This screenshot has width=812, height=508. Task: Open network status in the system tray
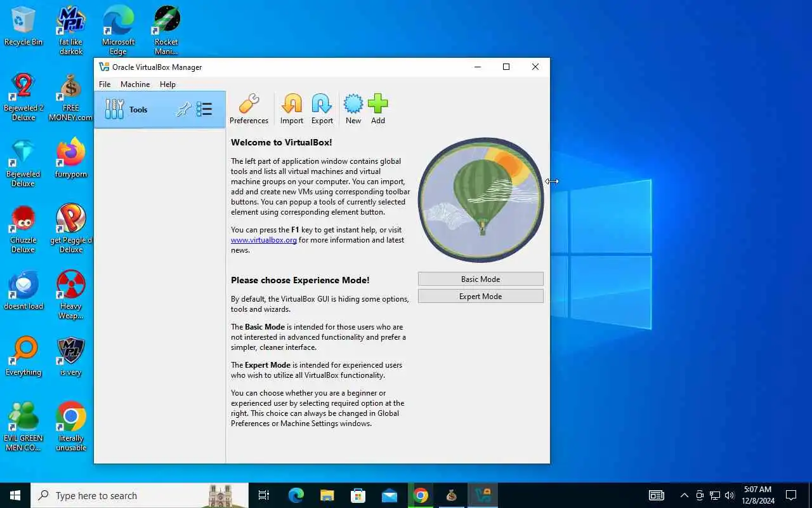click(x=715, y=495)
